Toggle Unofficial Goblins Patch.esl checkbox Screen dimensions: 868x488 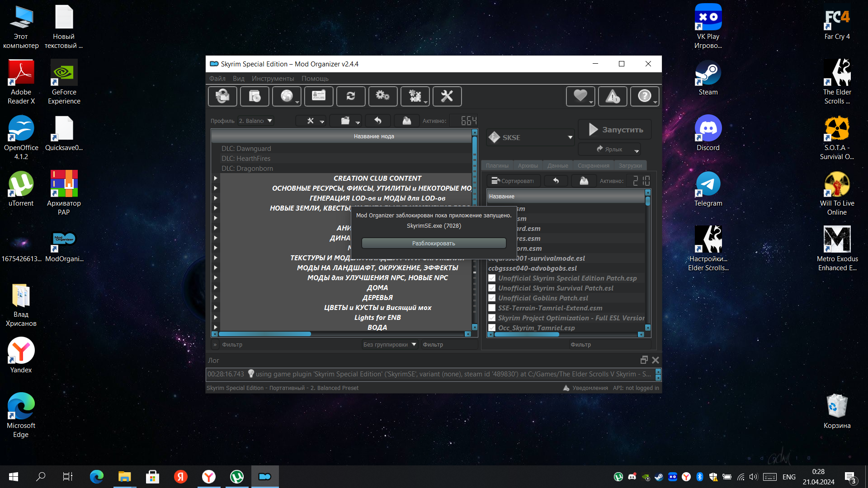click(x=492, y=298)
